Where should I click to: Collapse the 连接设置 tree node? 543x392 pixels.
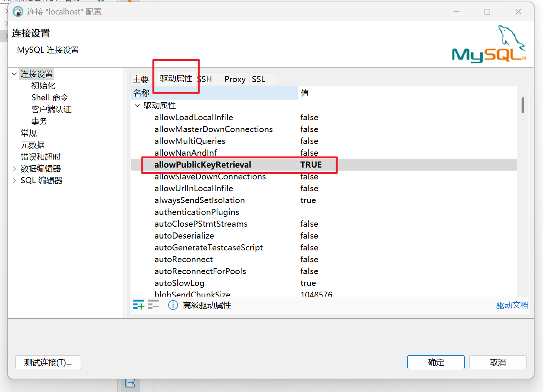pyautogui.click(x=14, y=74)
